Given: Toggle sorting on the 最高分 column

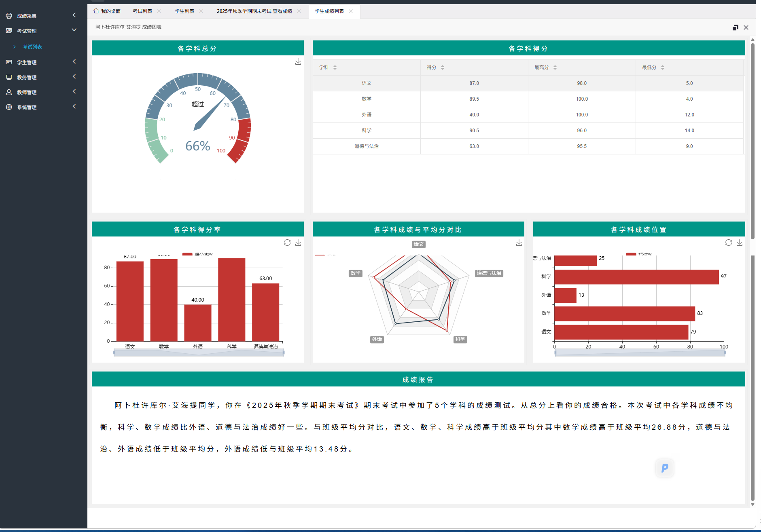Looking at the screenshot, I should (555, 67).
